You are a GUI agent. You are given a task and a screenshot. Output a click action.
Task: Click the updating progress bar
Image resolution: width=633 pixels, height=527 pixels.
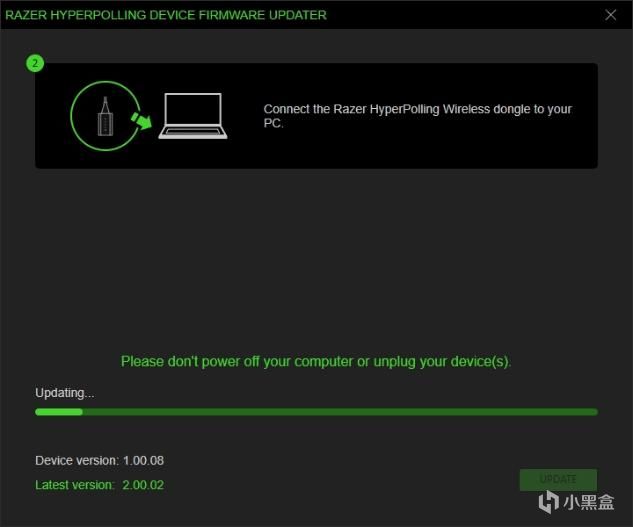pos(316,412)
